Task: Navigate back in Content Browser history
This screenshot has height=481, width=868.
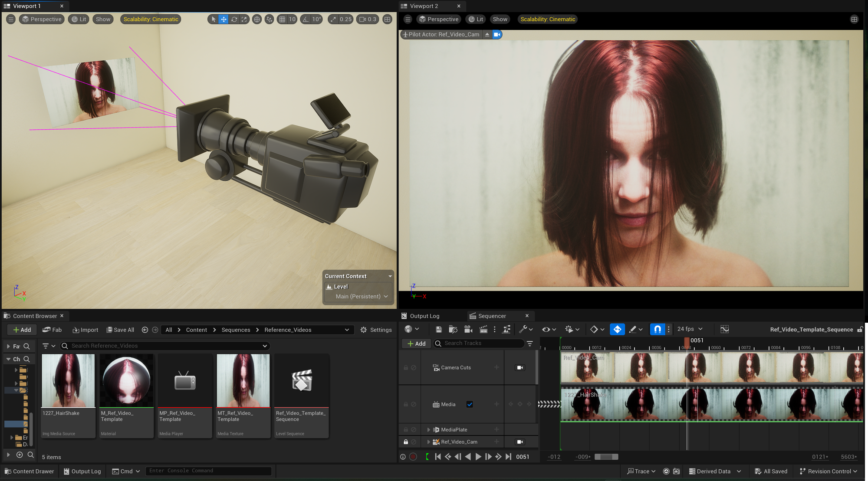Action: click(x=145, y=330)
